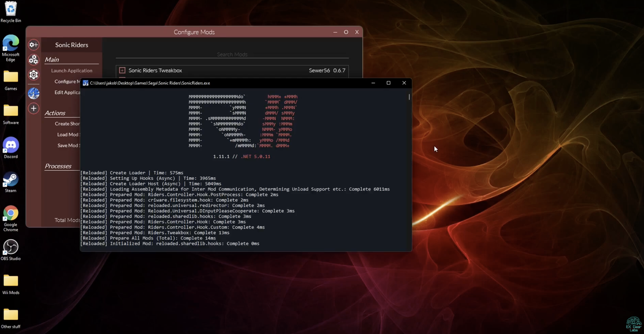Click the Sewer56 author label
The width and height of the screenshot is (644, 334).
tap(319, 71)
